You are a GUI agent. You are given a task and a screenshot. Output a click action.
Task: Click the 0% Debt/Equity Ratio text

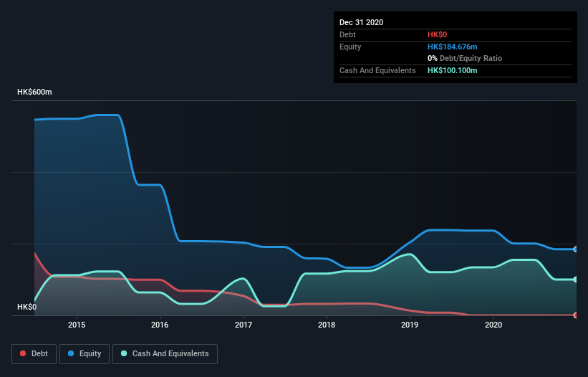[465, 58]
